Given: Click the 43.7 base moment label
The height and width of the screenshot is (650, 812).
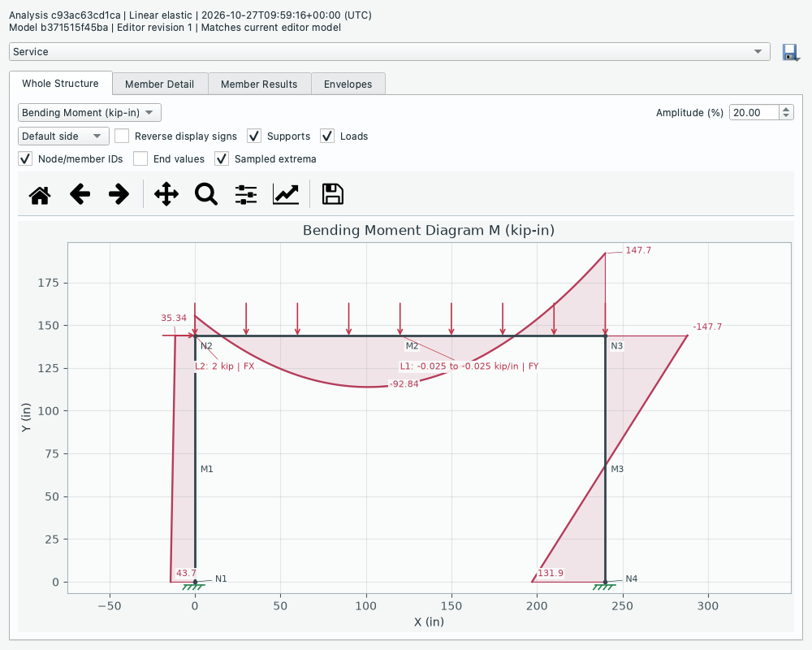Looking at the screenshot, I should pos(186,573).
